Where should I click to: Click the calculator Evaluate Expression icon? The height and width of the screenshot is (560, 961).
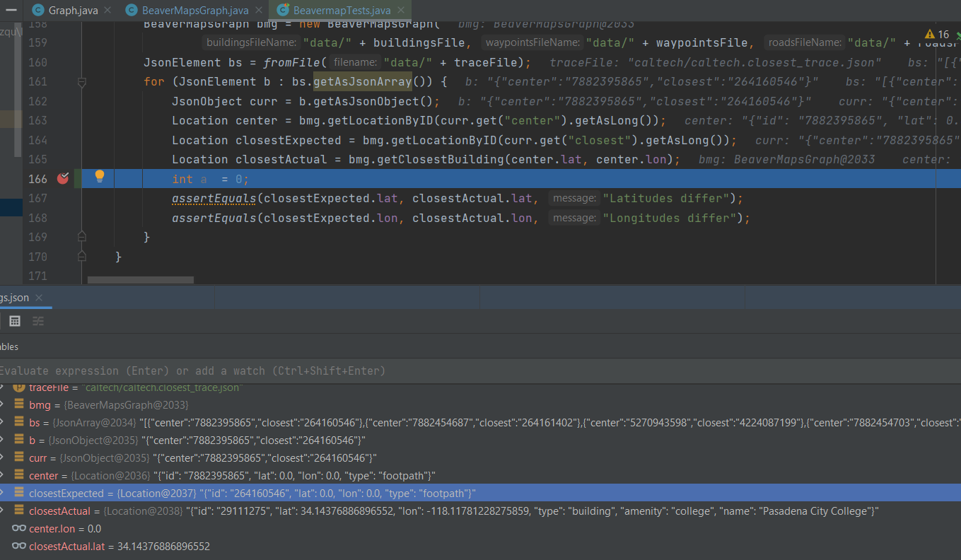[x=14, y=321]
